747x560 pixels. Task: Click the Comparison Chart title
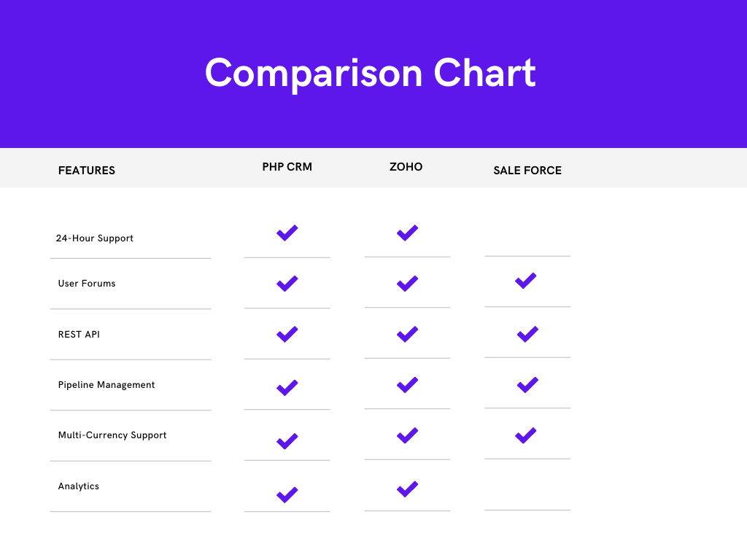(x=371, y=74)
